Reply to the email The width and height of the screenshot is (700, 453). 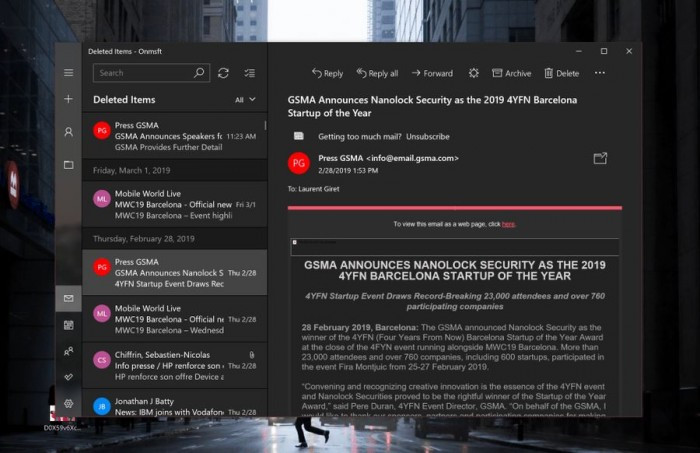click(x=327, y=73)
